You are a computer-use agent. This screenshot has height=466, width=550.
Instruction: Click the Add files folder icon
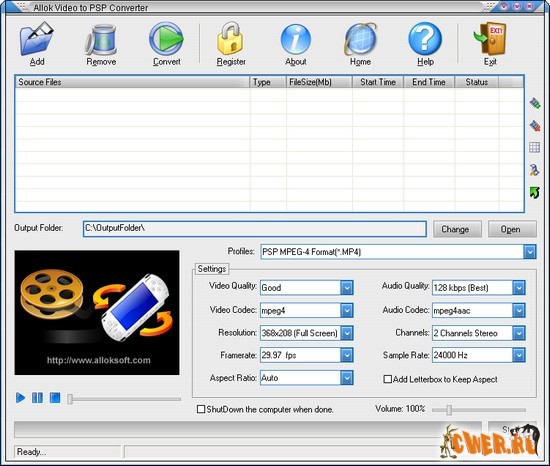coord(37,39)
